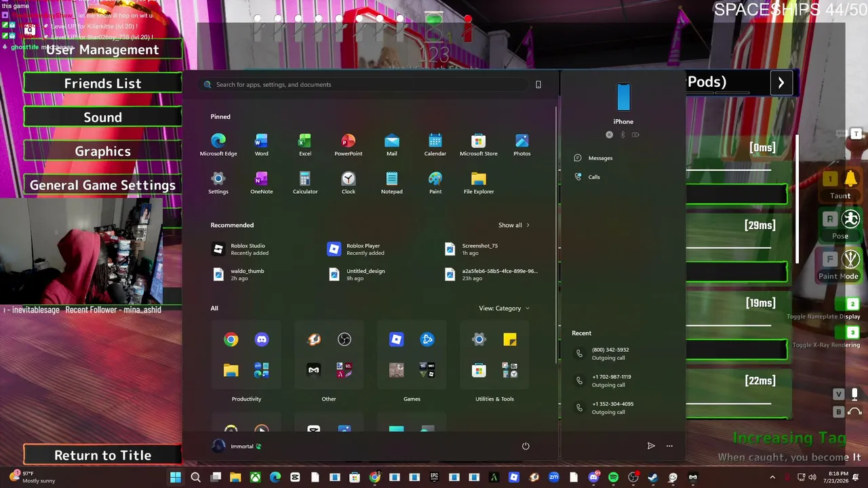
Task: Click the iPhone device image
Action: (623, 98)
